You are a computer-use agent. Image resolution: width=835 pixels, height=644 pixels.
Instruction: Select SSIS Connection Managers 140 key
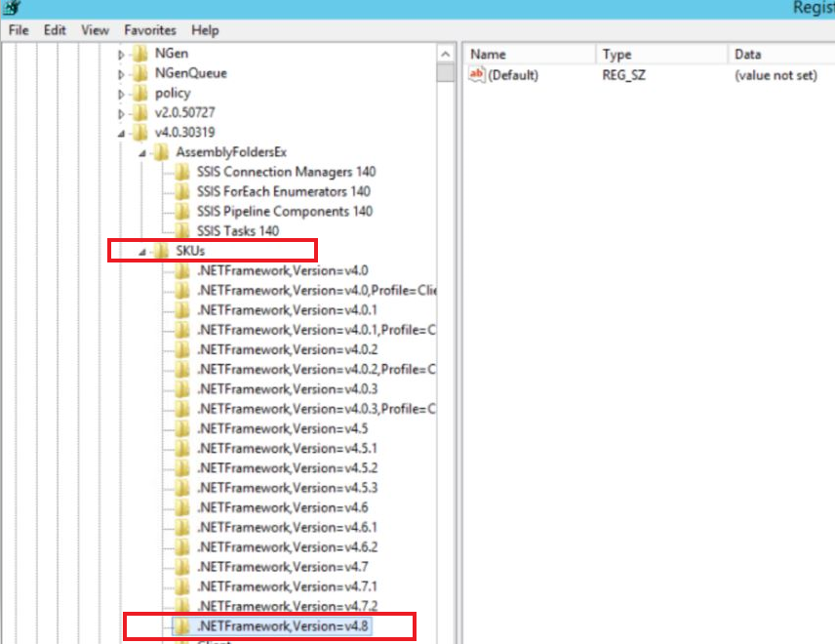tap(285, 173)
